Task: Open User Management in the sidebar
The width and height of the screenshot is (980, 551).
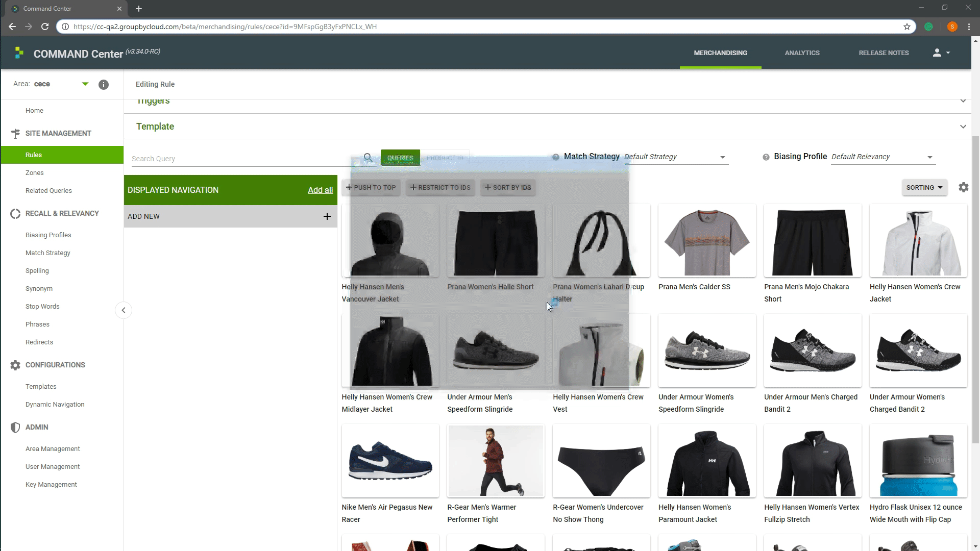Action: coord(53,467)
